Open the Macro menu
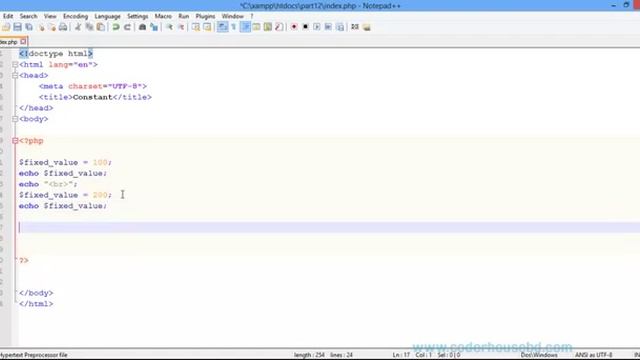 [163, 16]
